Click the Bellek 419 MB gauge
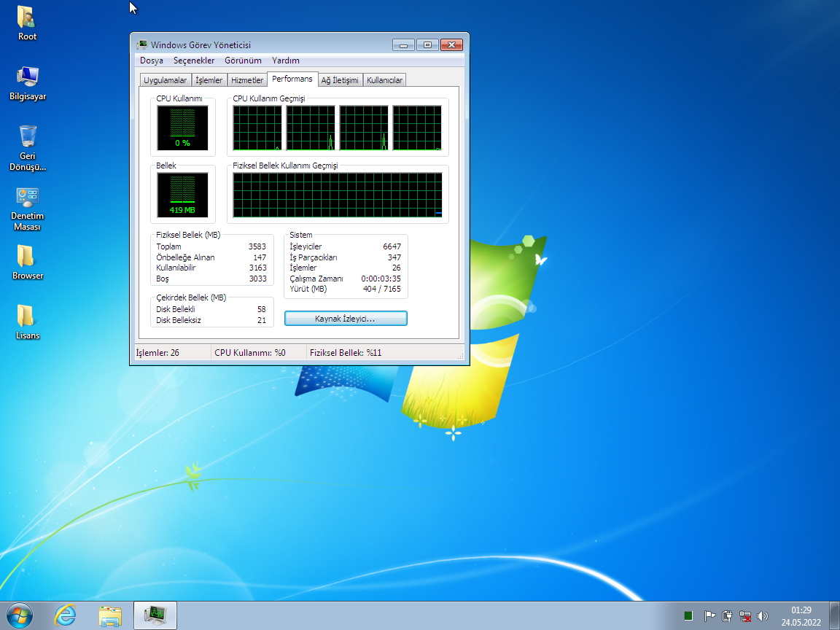This screenshot has width=840, height=630. point(183,195)
